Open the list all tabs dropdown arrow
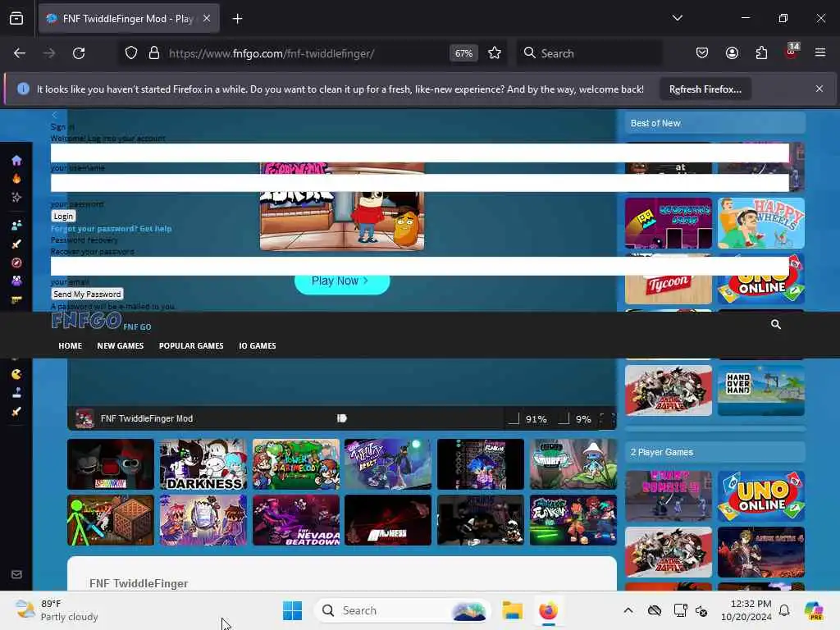Image resolution: width=840 pixels, height=630 pixels. pyautogui.click(x=677, y=18)
